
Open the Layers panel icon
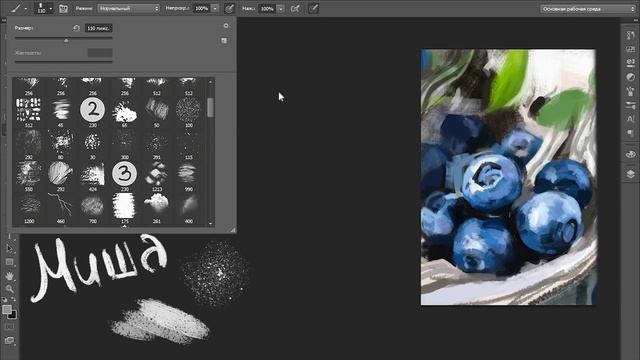click(x=630, y=174)
